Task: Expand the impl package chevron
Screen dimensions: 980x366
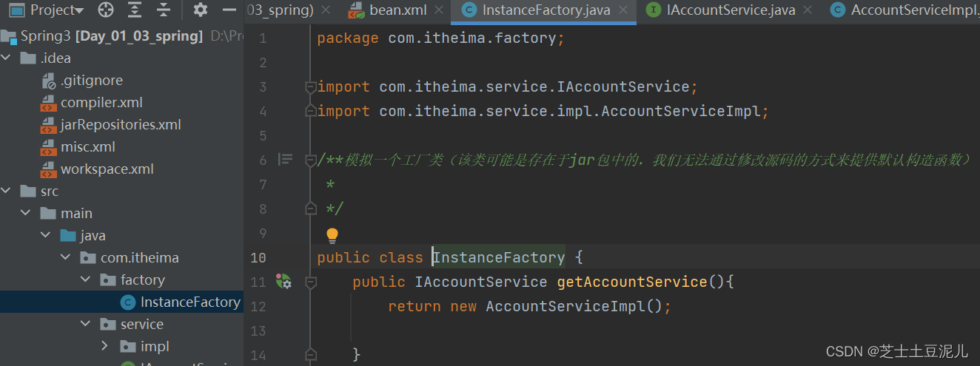Action: [x=105, y=346]
